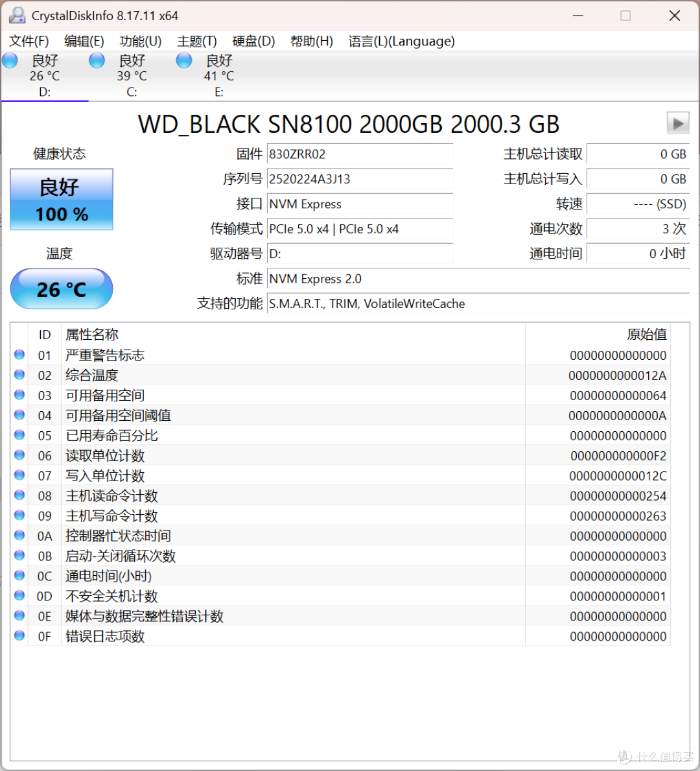Select attribute name 控制器忙状态时间
Screen dimensions: 700x771
[119, 536]
